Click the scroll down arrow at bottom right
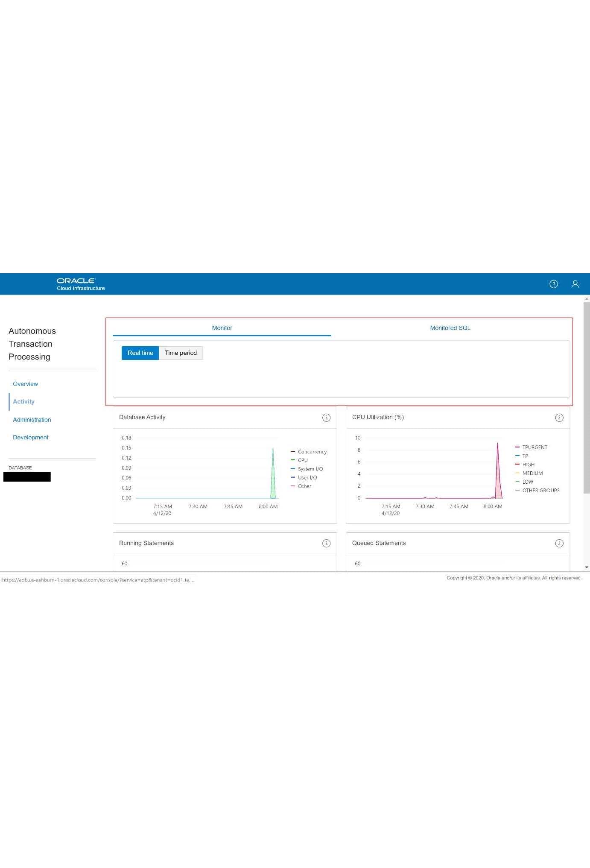Viewport: 590px width, 868px height. point(587,567)
